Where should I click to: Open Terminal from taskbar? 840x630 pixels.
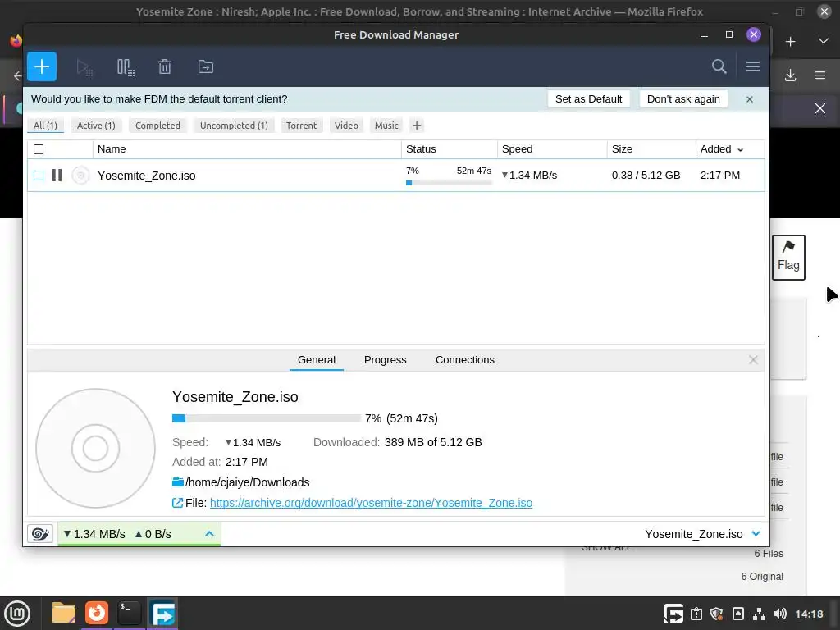point(129,614)
